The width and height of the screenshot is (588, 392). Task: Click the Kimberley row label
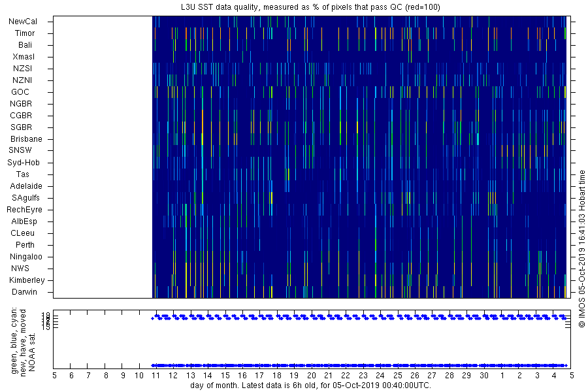tap(27, 280)
